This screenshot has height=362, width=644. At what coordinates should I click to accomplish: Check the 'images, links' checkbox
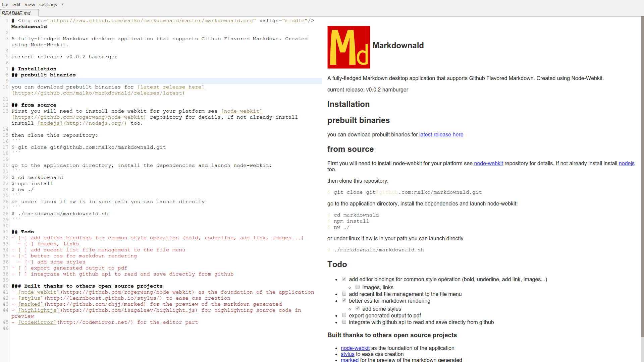click(x=358, y=287)
